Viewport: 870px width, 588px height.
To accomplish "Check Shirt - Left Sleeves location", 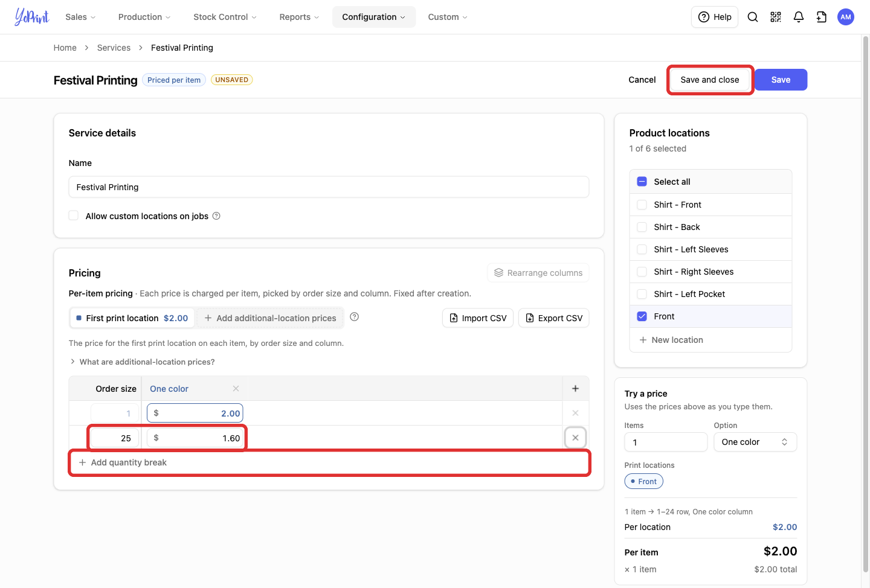I will tap(642, 249).
